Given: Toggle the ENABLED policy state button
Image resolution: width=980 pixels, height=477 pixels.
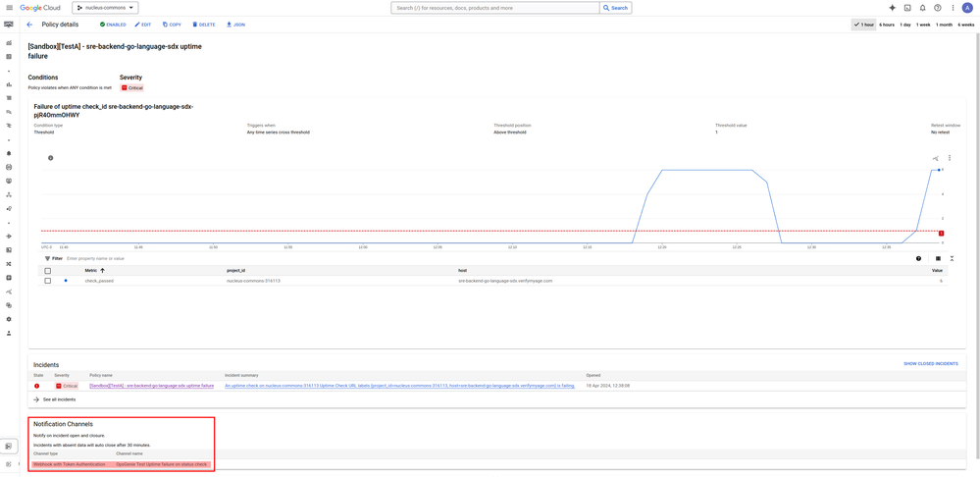Looking at the screenshot, I should (x=113, y=25).
